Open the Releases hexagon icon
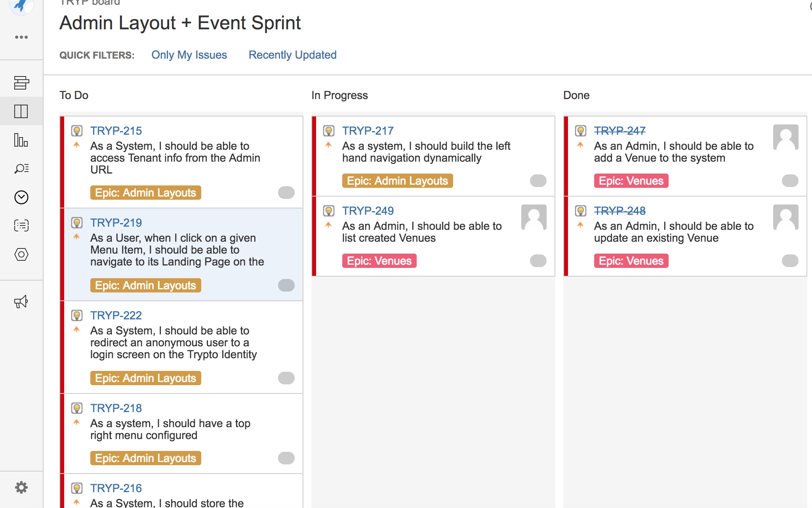 click(21, 254)
